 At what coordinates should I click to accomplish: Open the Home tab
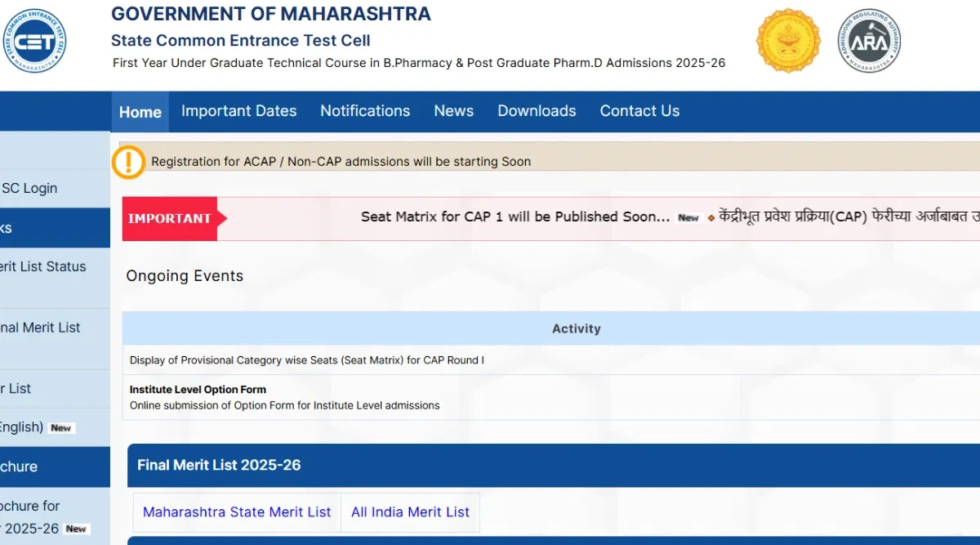(140, 112)
